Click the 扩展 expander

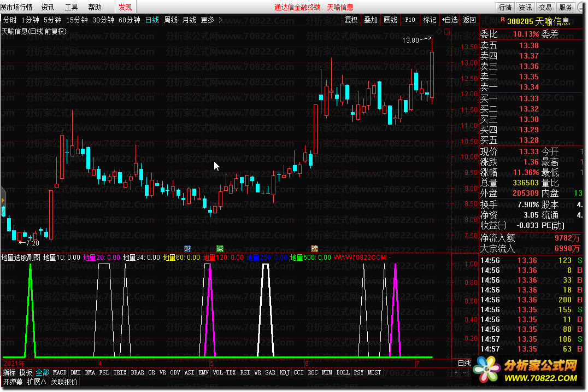[x=37, y=382]
